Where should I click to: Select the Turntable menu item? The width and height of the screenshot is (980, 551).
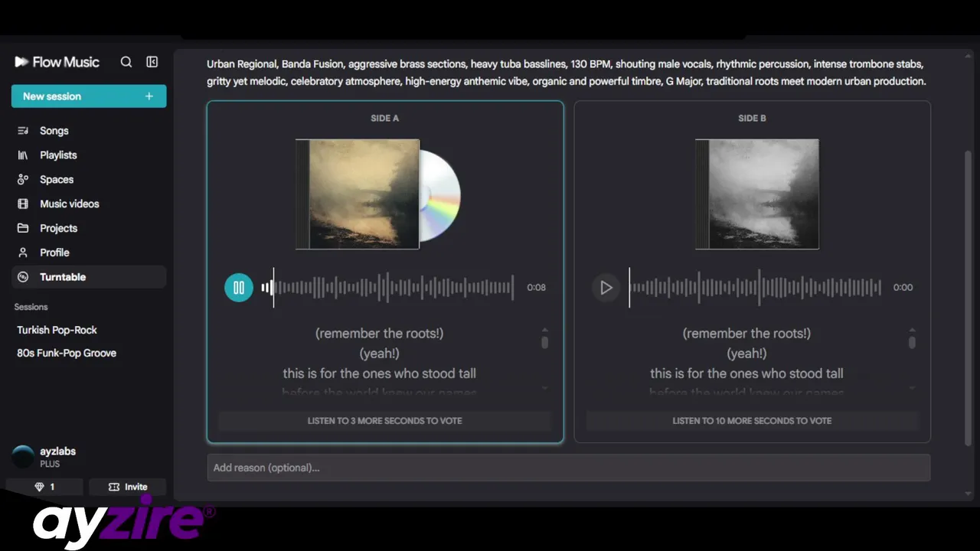[89, 277]
